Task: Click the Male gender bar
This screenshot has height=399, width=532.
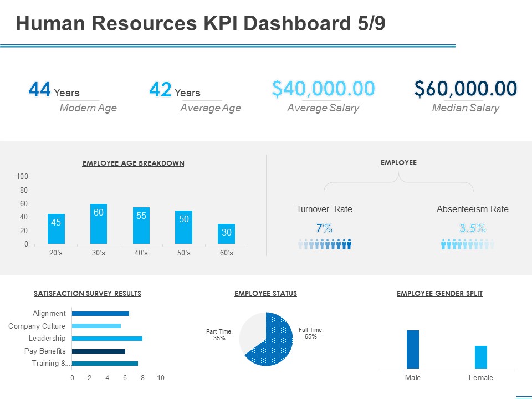Action: pos(413,349)
